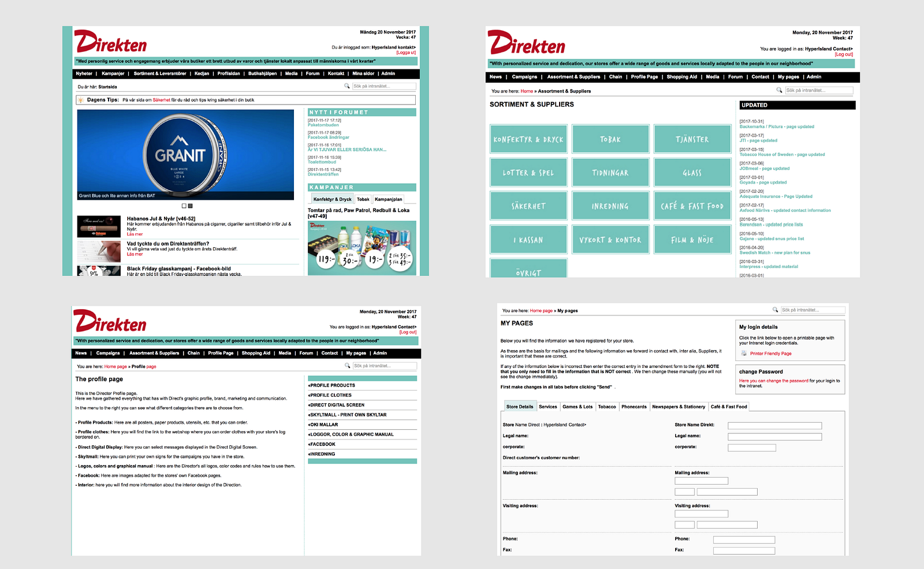This screenshot has width=924, height=569.
Task: Open the TJÄNSTER category tile
Action: pos(692,139)
